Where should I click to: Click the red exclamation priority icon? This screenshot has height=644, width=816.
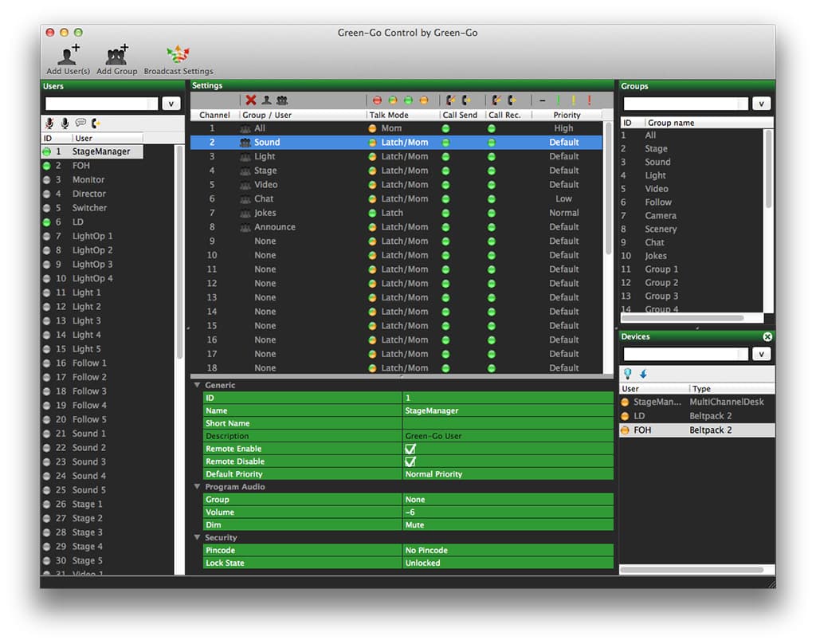click(589, 100)
